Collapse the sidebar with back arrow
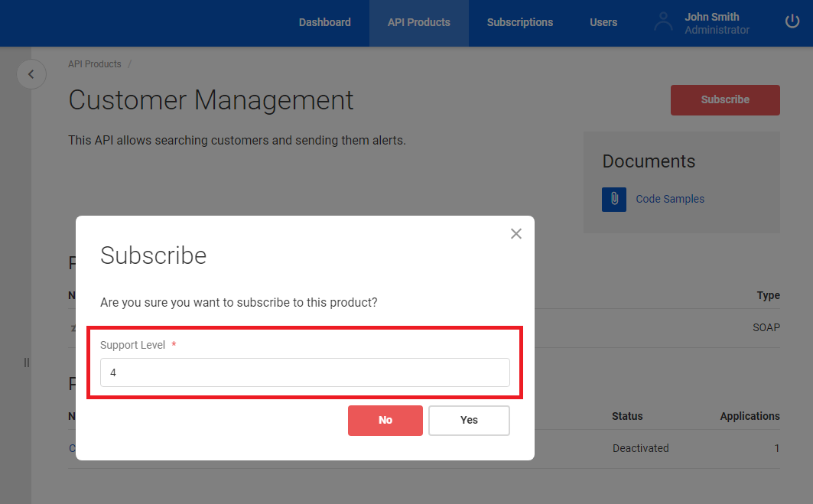The height and width of the screenshot is (504, 813). click(31, 74)
